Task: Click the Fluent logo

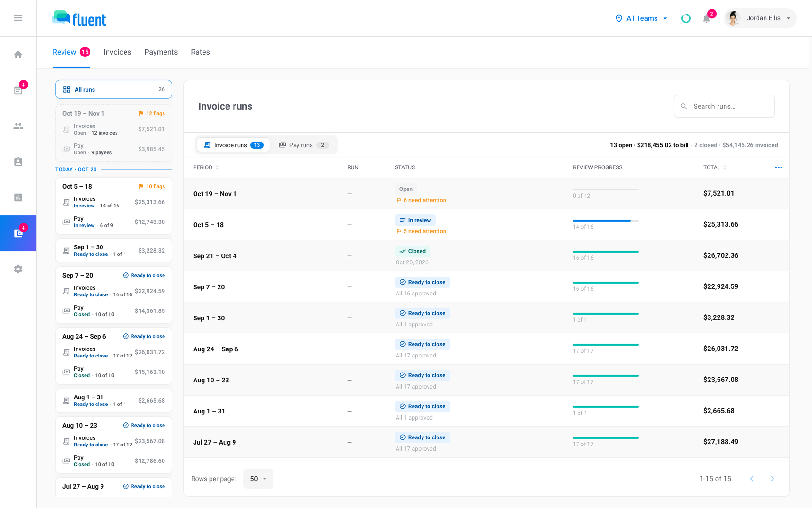Action: click(x=79, y=19)
